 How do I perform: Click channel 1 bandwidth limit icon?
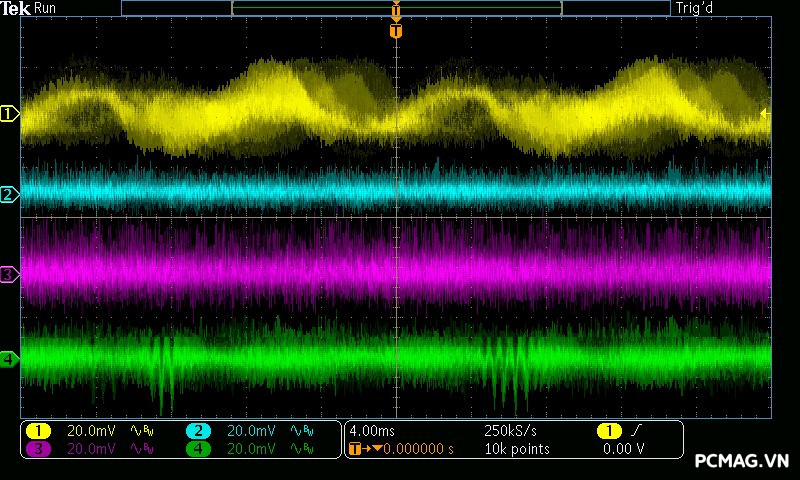pos(143,431)
